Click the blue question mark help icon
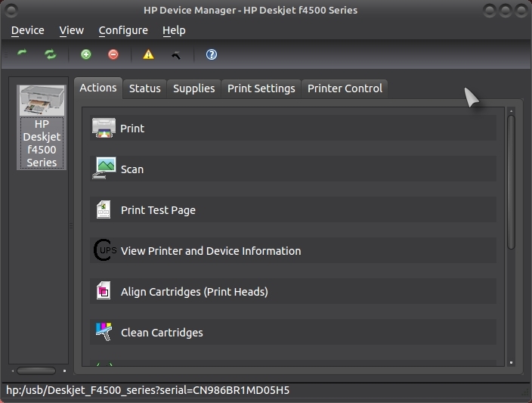This screenshot has height=403, width=532. point(211,54)
